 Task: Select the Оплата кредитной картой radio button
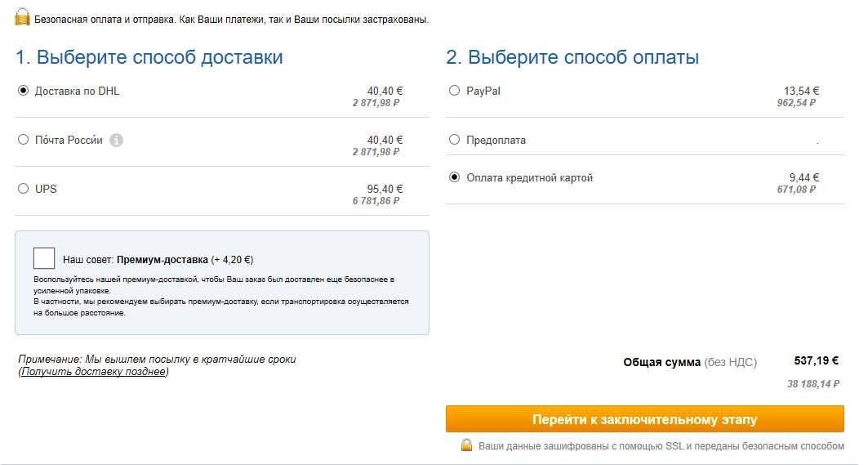pyautogui.click(x=455, y=177)
